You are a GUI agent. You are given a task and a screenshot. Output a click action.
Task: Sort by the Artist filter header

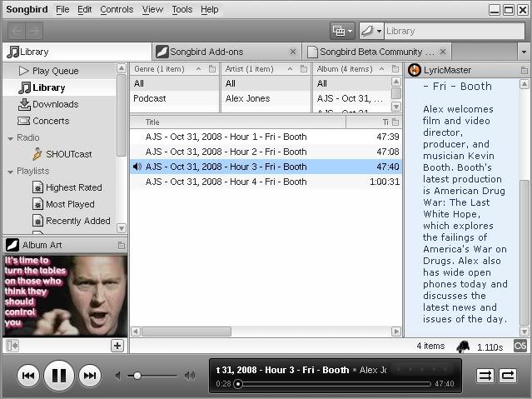click(x=260, y=69)
